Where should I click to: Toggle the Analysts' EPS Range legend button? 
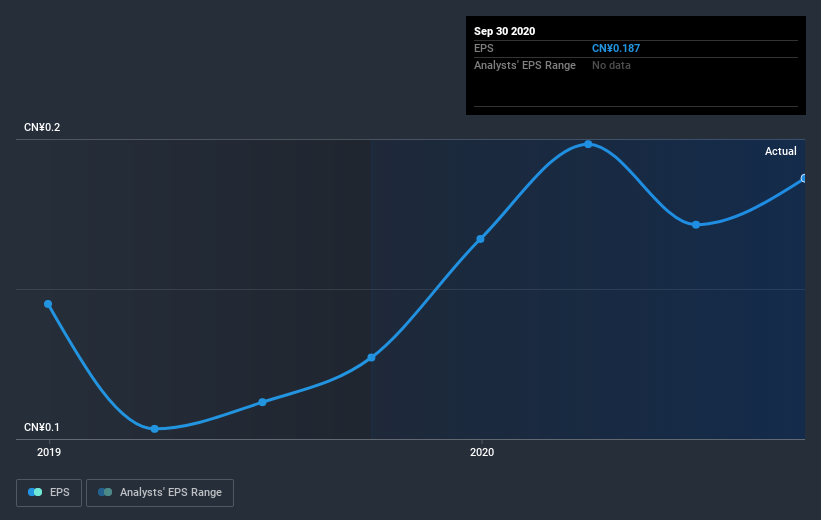point(160,493)
